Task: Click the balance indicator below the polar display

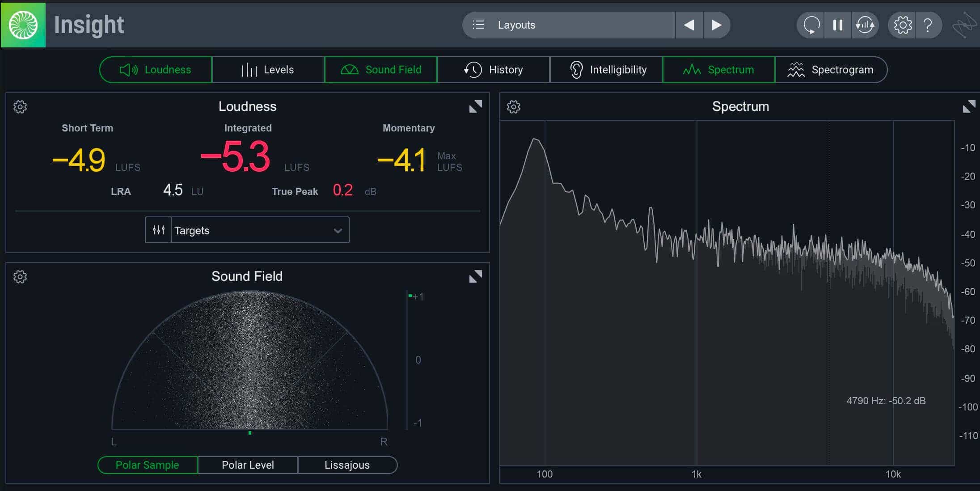Action: tap(250, 433)
